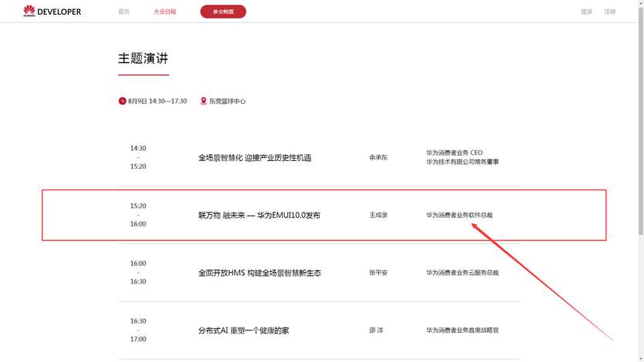This screenshot has height=362, width=644.
Task: Click speaker name 王成录
Action: (378, 216)
